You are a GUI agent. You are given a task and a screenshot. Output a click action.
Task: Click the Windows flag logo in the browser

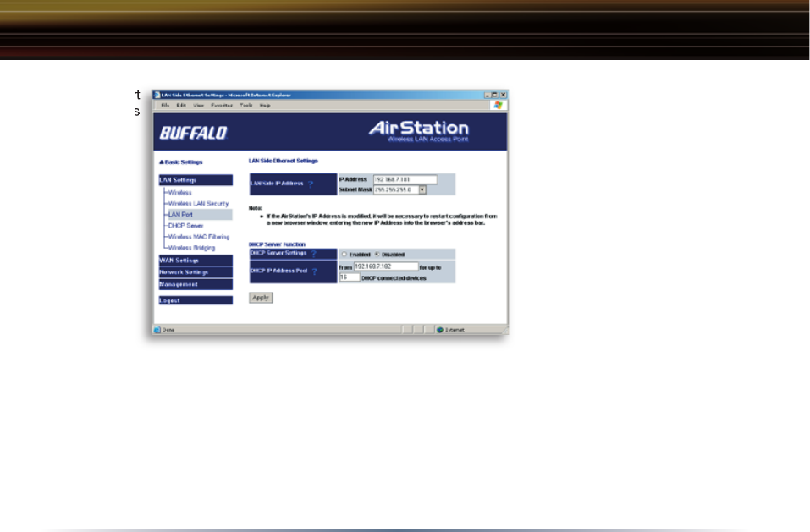click(498, 105)
